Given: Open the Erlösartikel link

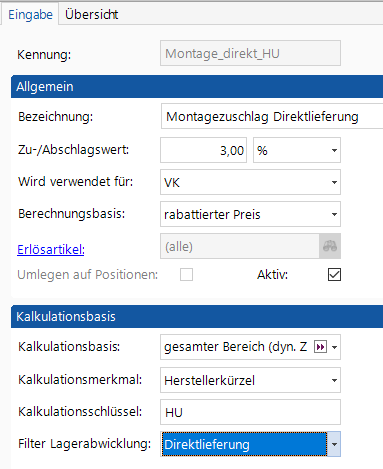Looking at the screenshot, I should click(x=51, y=249).
